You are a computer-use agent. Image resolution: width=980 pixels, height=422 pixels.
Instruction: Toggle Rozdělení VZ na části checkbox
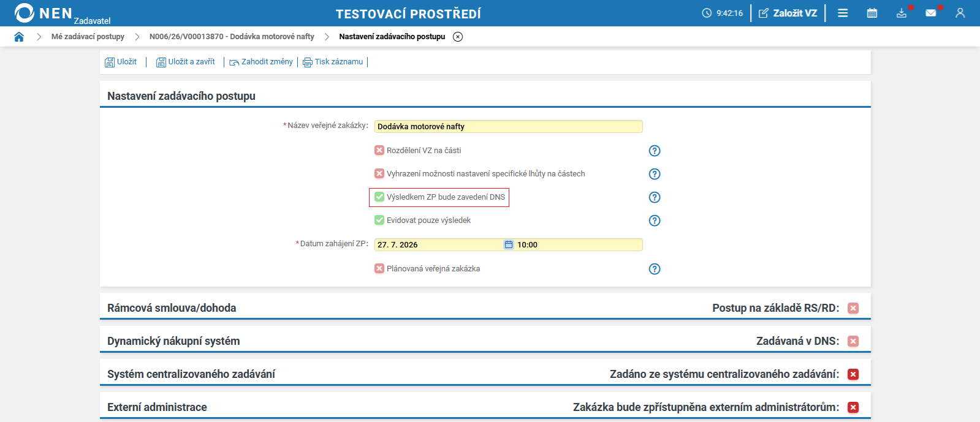[x=379, y=150]
